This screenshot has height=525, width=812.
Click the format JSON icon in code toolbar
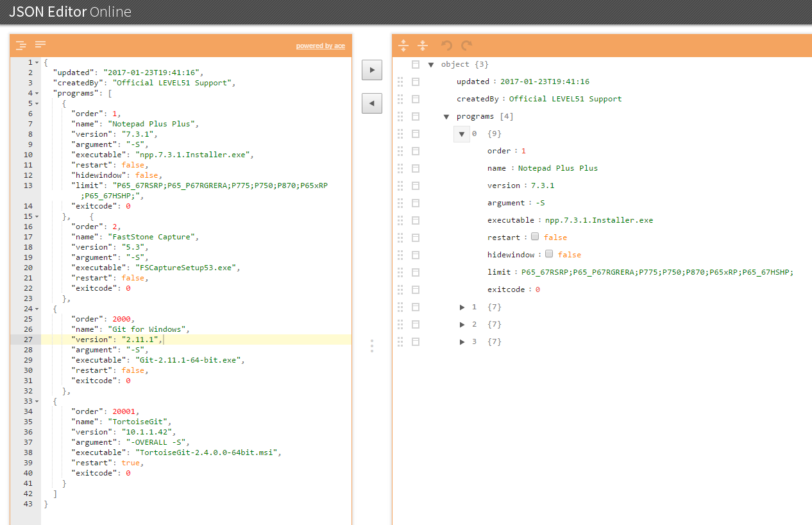(x=21, y=45)
